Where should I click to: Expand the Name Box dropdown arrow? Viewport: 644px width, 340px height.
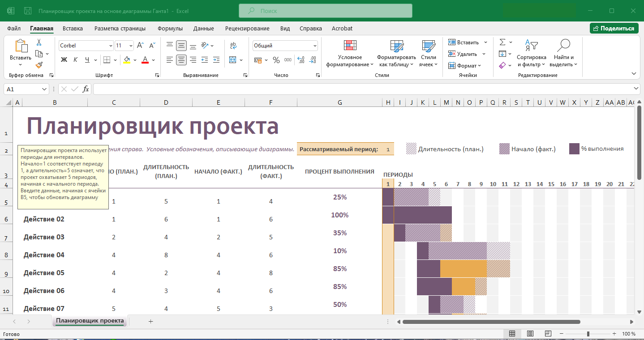click(44, 89)
